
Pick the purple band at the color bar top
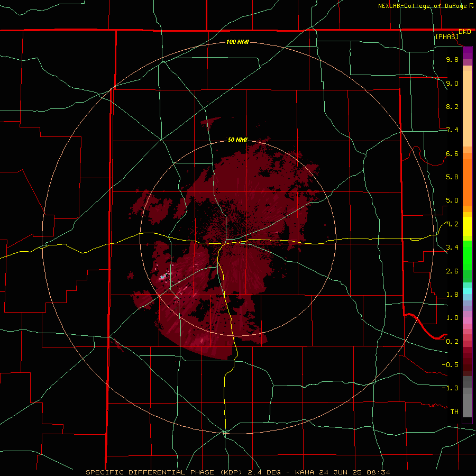pyautogui.click(x=467, y=53)
